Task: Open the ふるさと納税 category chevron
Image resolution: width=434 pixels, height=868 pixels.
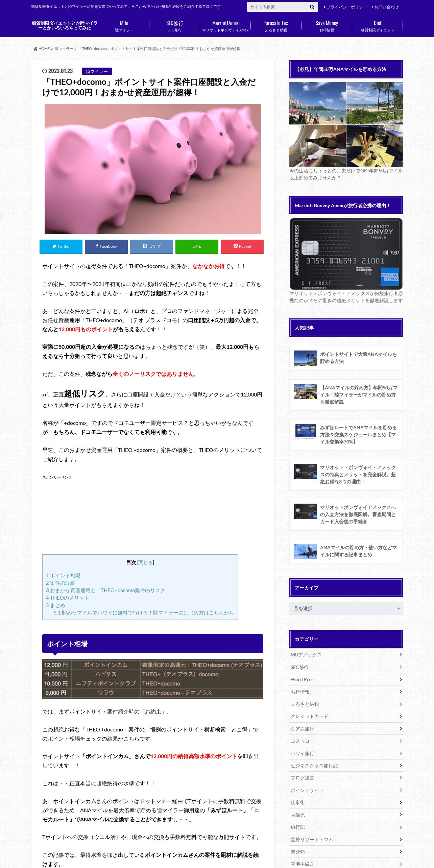Action: tap(401, 704)
